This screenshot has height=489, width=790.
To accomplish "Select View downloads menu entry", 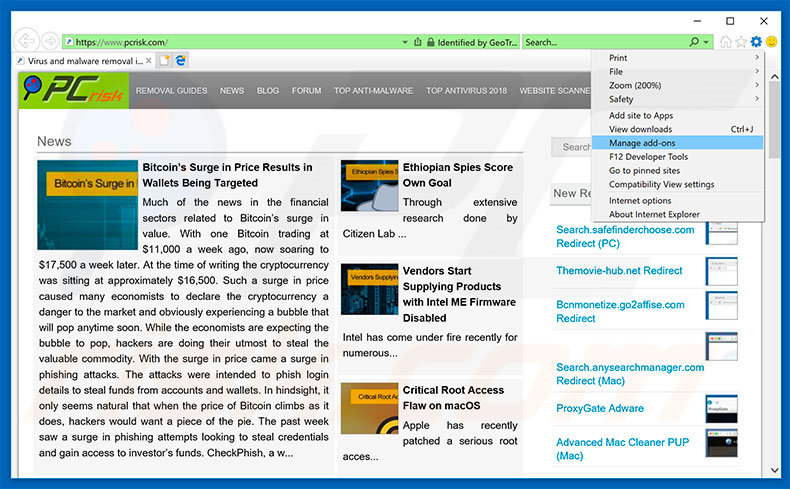I will point(677,129).
